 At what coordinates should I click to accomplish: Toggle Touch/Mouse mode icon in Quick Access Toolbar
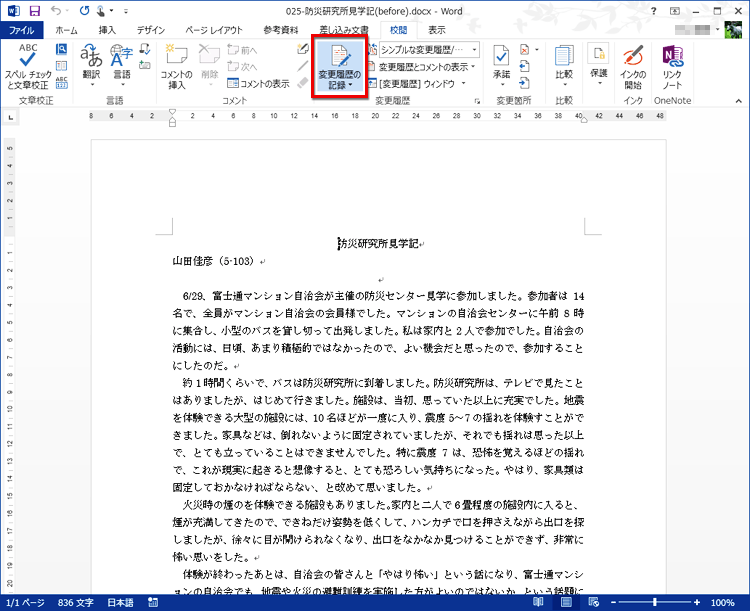click(101, 11)
